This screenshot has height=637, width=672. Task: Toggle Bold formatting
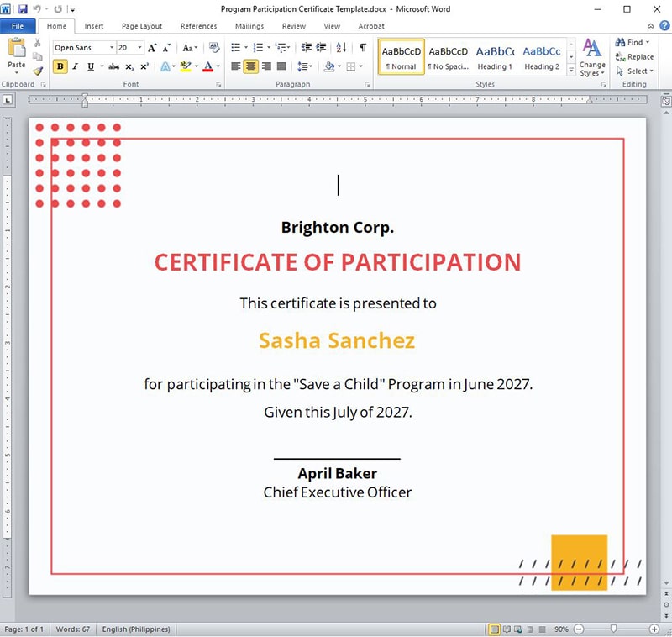click(x=60, y=66)
